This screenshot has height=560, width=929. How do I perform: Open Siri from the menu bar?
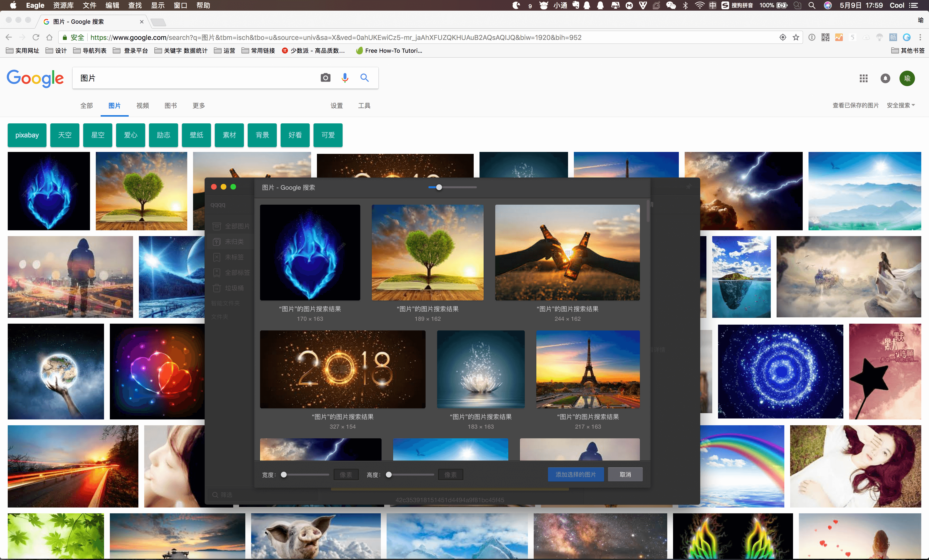(x=828, y=5)
